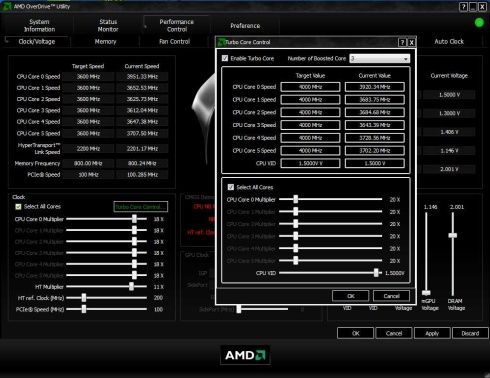Click Cancel in main OverDrive window

point(394,333)
